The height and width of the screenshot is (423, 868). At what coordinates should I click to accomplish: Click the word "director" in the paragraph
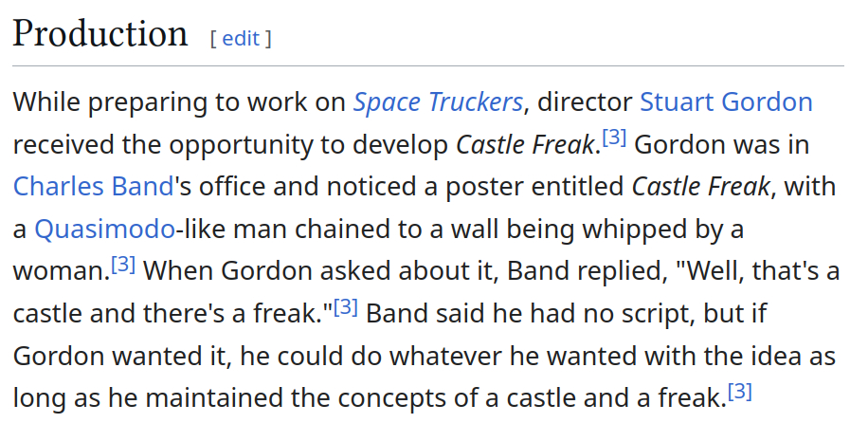586,101
